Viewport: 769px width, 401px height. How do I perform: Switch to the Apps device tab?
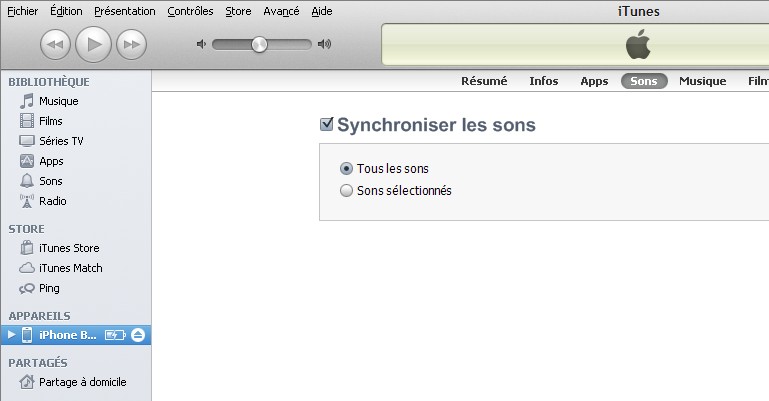tap(594, 81)
